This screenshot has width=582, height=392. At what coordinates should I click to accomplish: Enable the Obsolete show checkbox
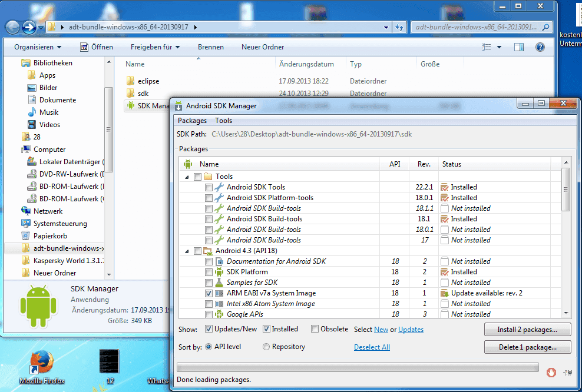315,329
